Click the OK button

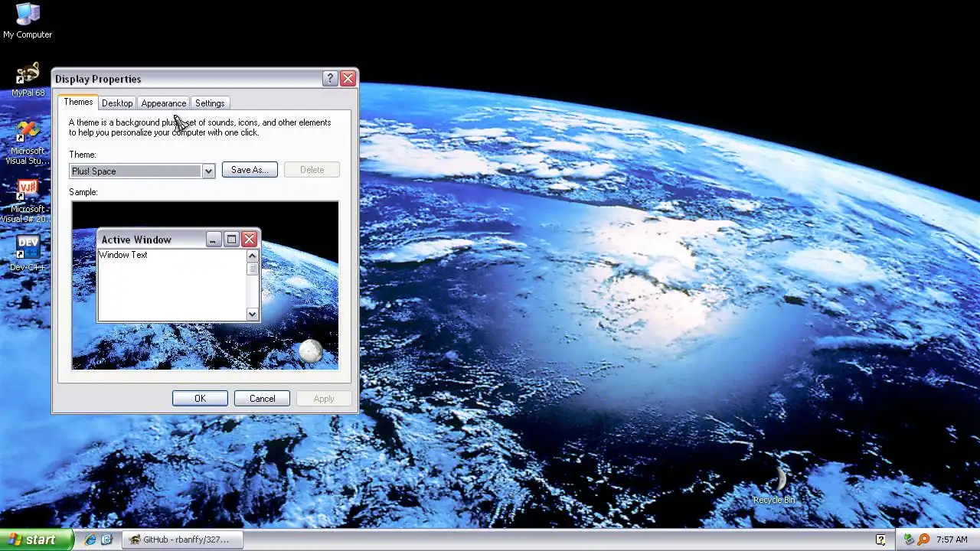(200, 399)
